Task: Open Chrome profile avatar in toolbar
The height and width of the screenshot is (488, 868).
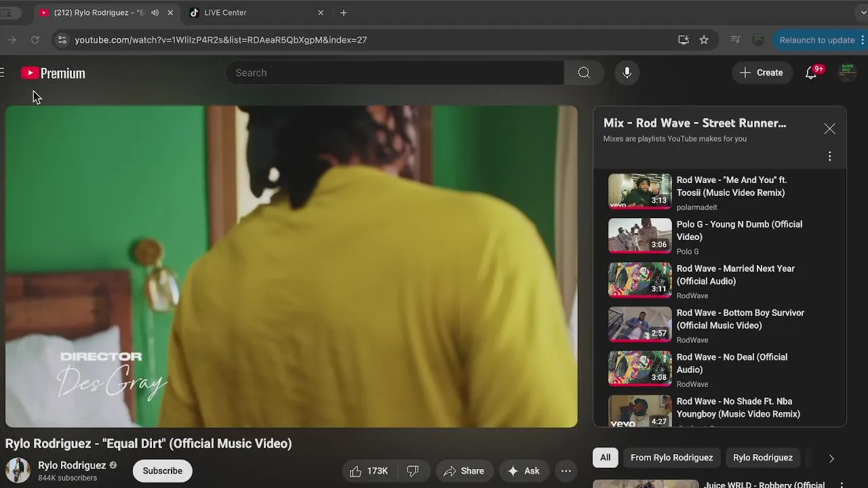Action: (758, 40)
